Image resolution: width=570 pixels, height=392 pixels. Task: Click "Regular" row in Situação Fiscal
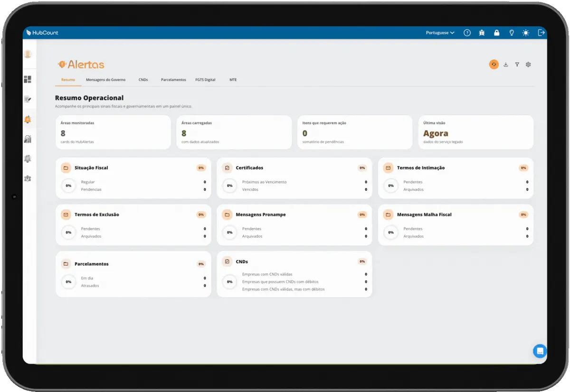pos(143,182)
